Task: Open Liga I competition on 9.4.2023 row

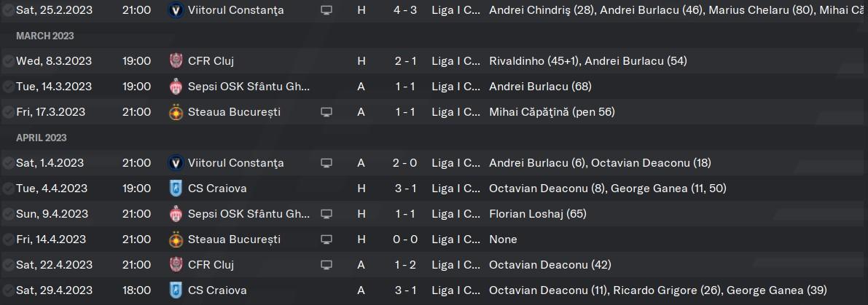Action: (456, 214)
